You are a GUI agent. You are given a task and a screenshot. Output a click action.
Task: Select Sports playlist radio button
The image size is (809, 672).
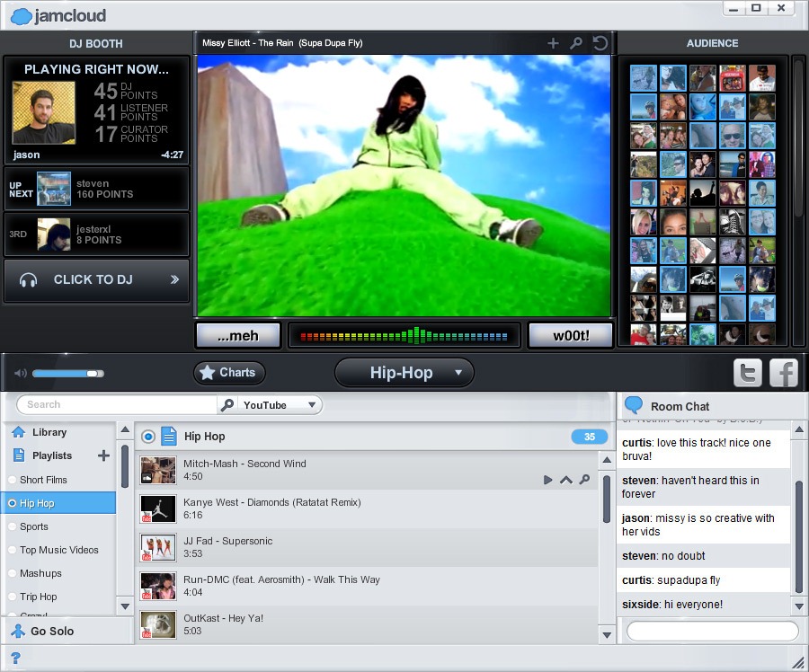[x=13, y=526]
